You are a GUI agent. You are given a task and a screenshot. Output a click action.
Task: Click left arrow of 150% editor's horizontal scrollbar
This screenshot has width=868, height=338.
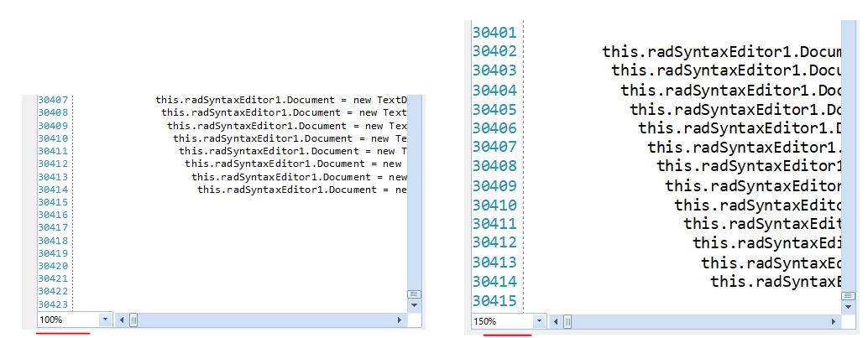point(555,321)
